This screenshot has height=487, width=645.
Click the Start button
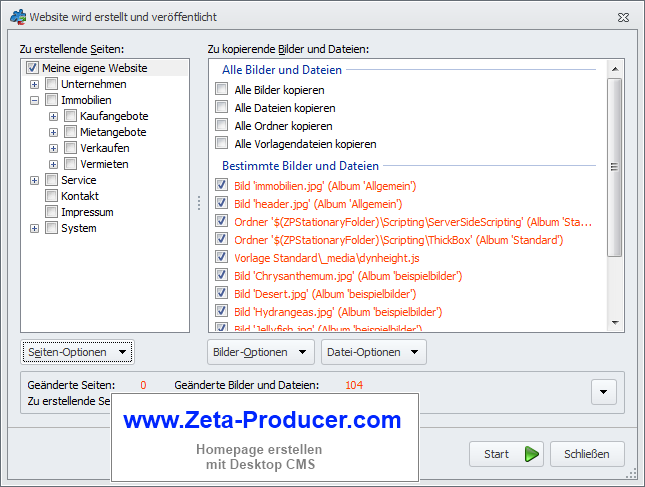tap(506, 454)
